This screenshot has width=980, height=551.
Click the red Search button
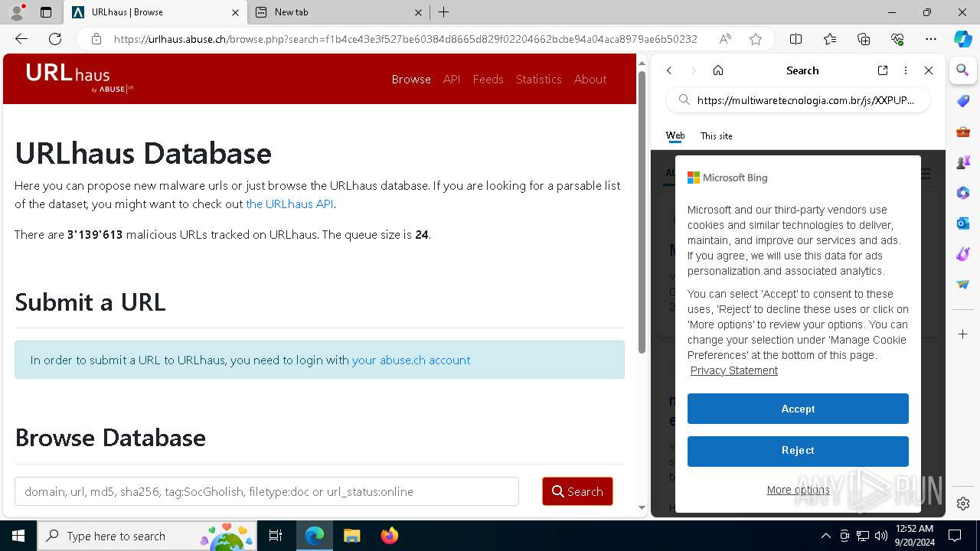(x=577, y=491)
